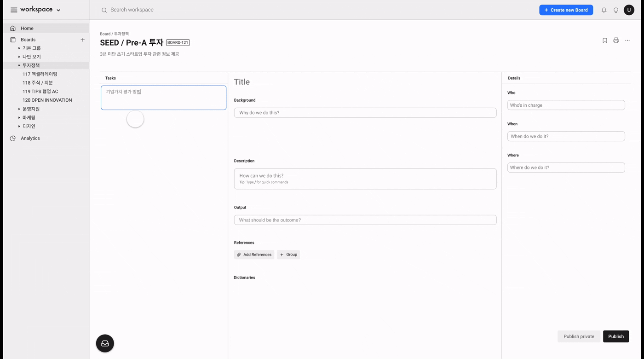Click the Group button
This screenshot has height=359, width=644.
288,255
